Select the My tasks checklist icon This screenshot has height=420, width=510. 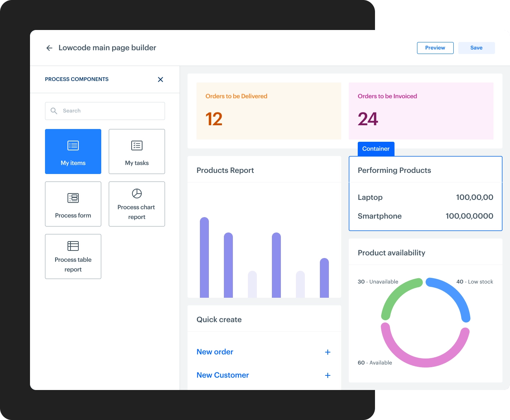(x=137, y=145)
